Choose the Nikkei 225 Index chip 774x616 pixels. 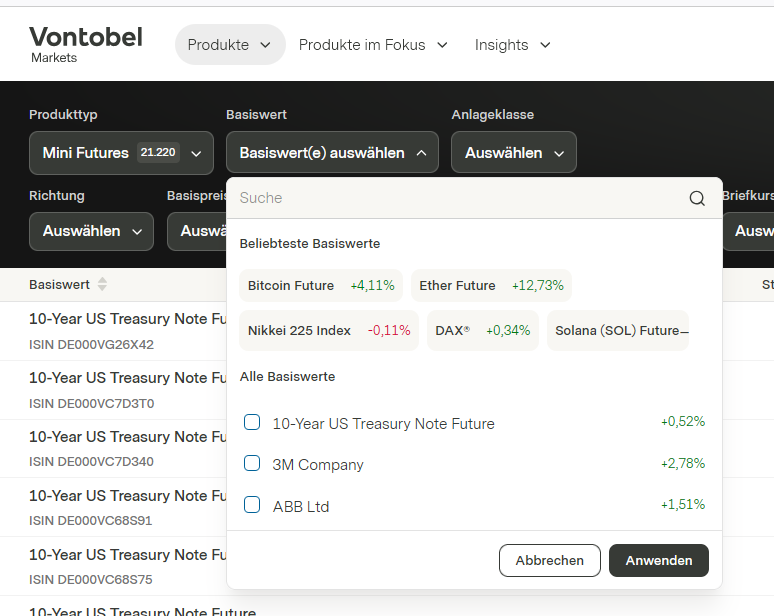click(x=328, y=331)
